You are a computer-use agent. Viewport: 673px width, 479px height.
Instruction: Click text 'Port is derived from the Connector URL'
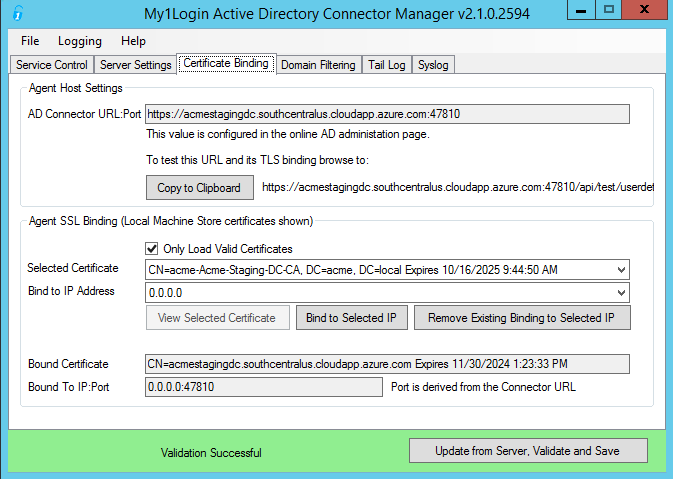(483, 387)
